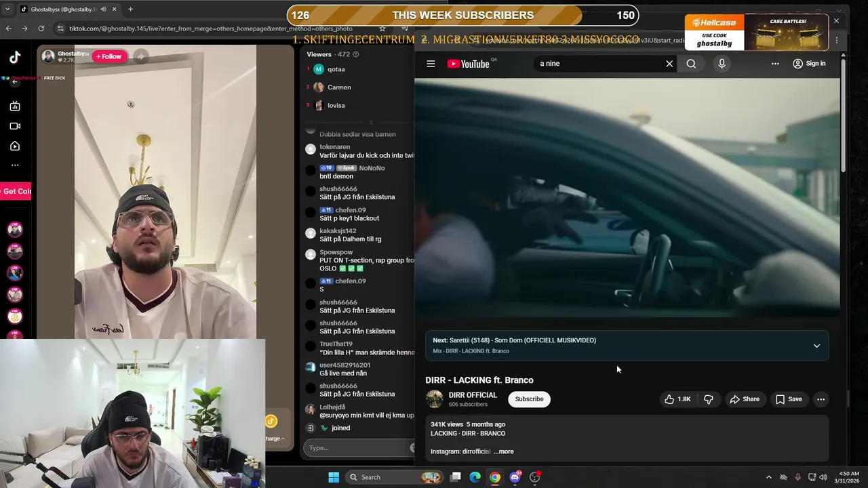
Task: Click tokenaren's chat username
Action: point(334,147)
